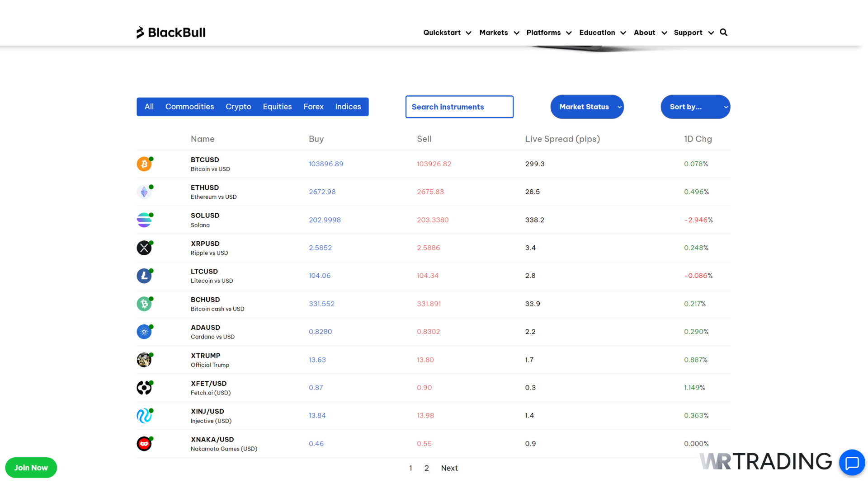Expand the Markets menu

pyautogui.click(x=499, y=33)
